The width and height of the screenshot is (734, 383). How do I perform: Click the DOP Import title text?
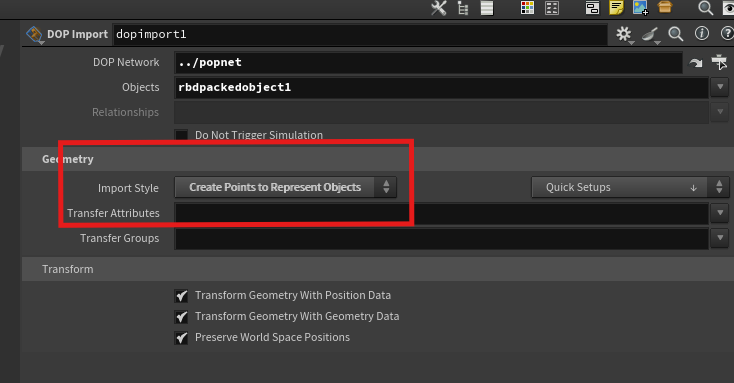tap(77, 35)
